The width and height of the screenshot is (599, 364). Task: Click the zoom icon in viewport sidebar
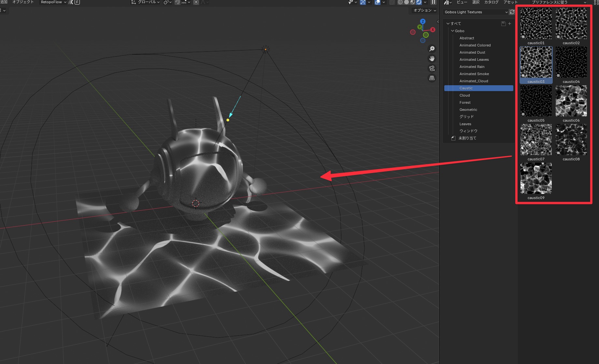tap(432, 48)
